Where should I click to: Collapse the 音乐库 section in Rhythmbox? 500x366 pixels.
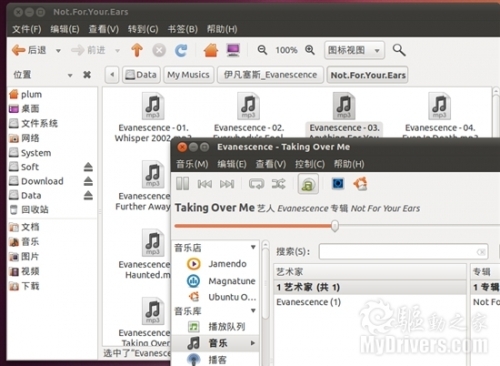[x=253, y=311]
